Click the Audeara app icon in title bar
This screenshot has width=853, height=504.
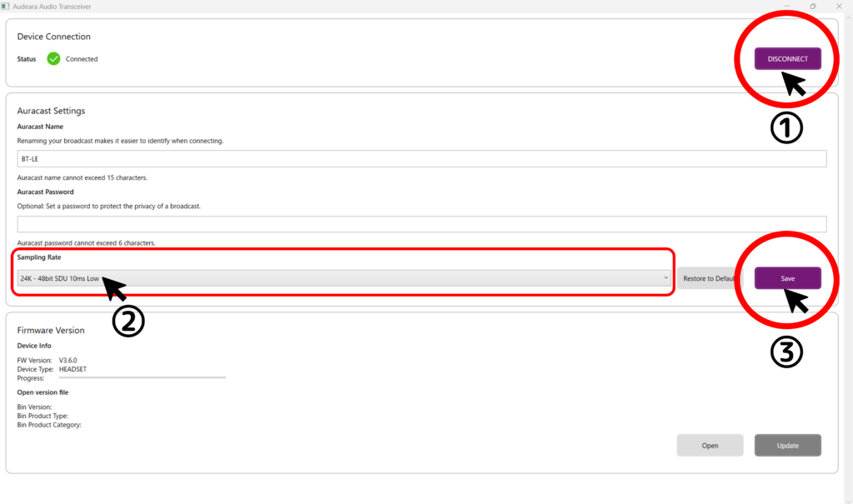click(x=7, y=6)
